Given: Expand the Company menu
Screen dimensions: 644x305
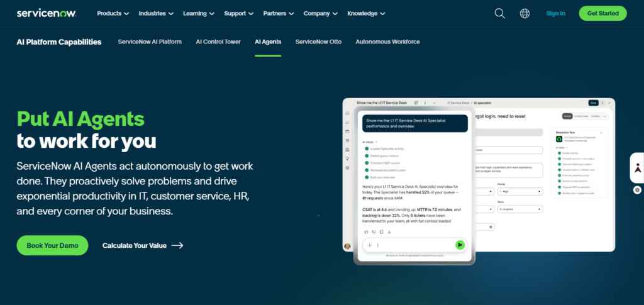Looking at the screenshot, I should 321,13.
